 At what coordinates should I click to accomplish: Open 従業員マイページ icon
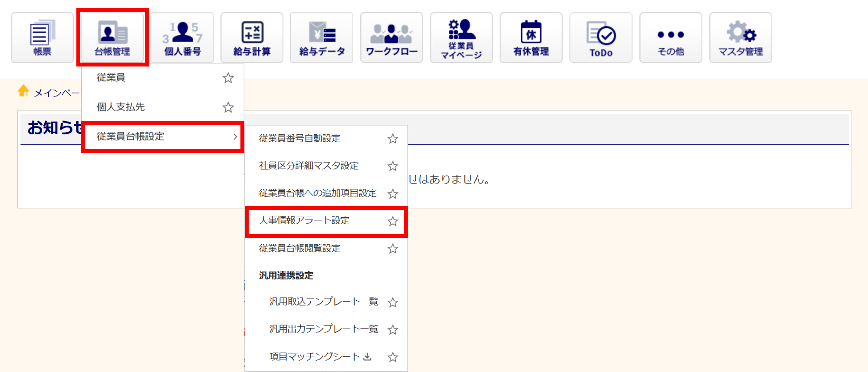pos(461,38)
